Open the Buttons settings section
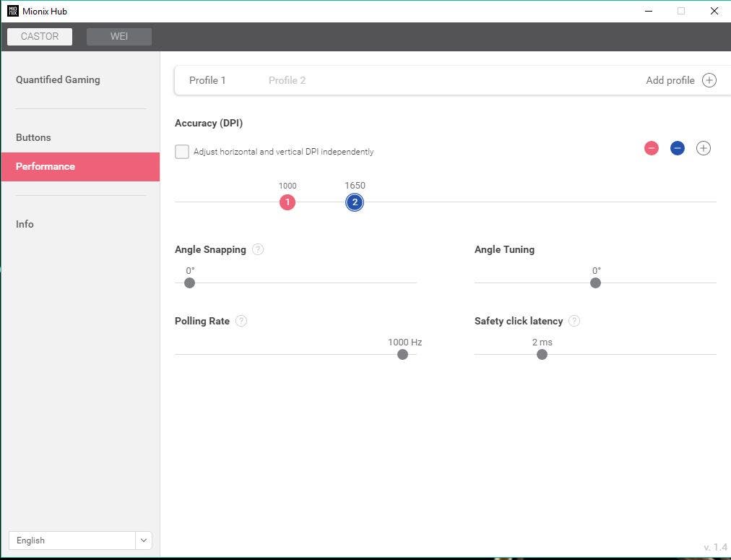The image size is (731, 560). click(33, 137)
